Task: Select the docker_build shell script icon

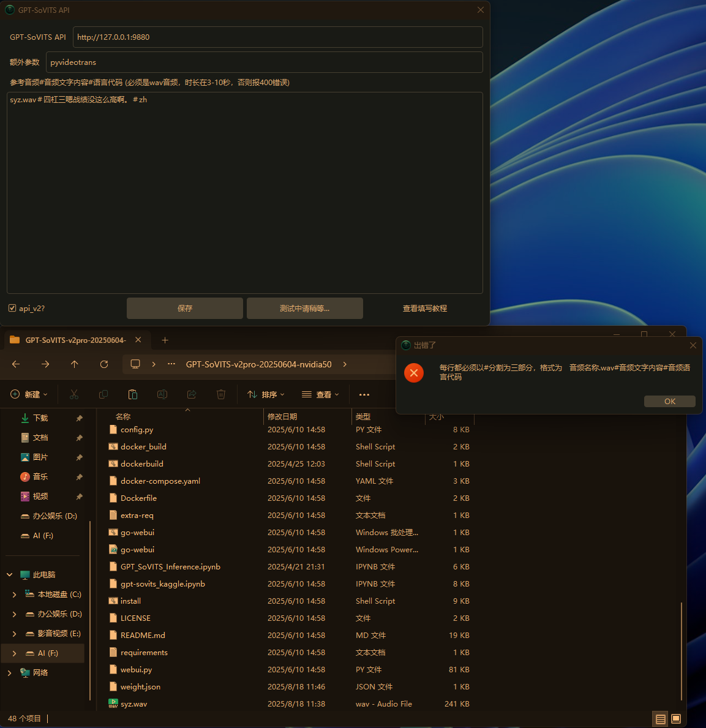Action: click(x=113, y=446)
